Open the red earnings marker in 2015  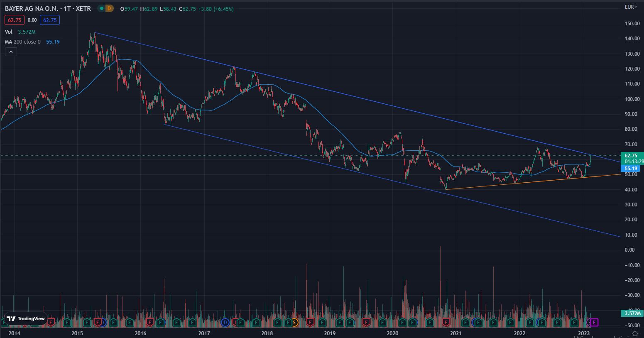pyautogui.click(x=98, y=322)
